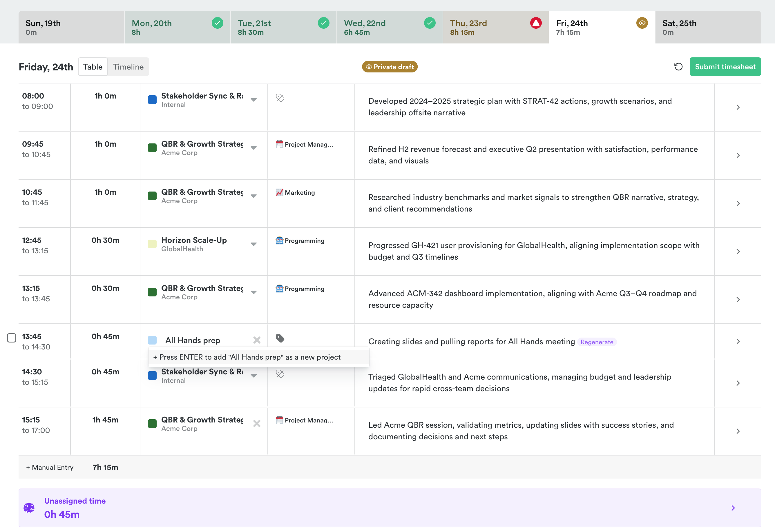The image size is (775, 532).
Task: Open the Wed, 22nd day tab
Action: 389,27
